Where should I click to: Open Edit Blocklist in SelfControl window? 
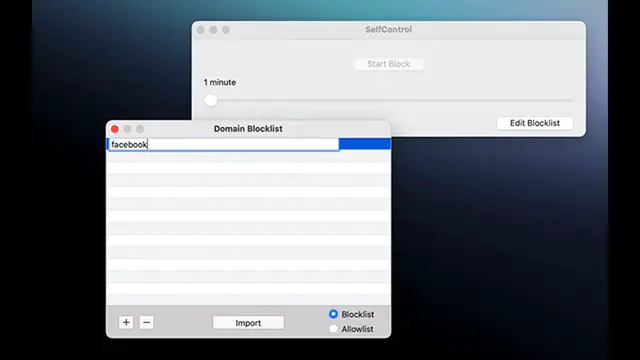coord(535,123)
